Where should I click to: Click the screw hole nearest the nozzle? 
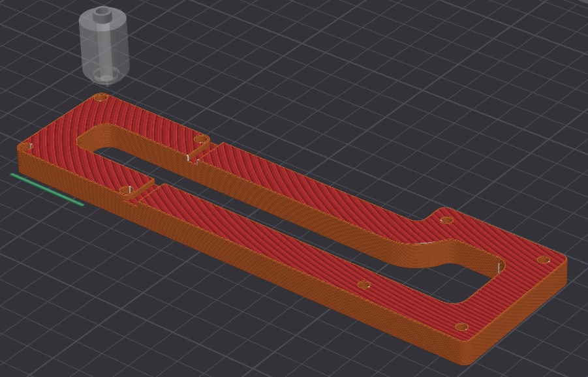pos(101,98)
